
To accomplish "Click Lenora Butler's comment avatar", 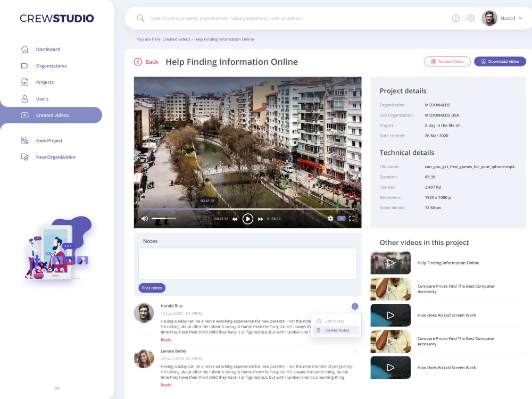I will tap(144, 359).
